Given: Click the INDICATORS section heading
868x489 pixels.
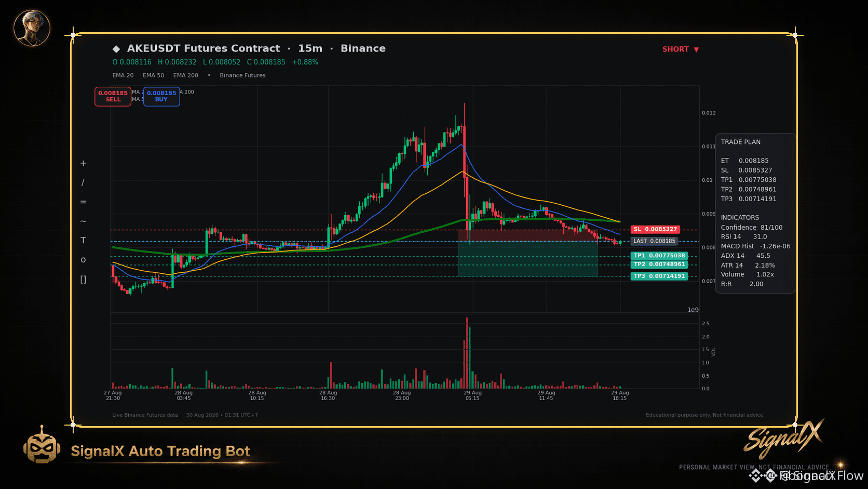Looking at the screenshot, I should [740, 217].
